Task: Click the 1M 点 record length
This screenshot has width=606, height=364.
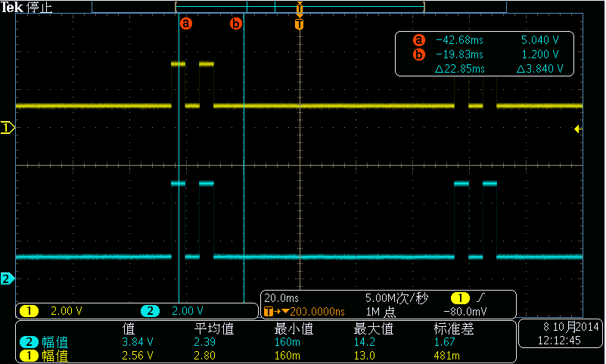Action: (381, 312)
